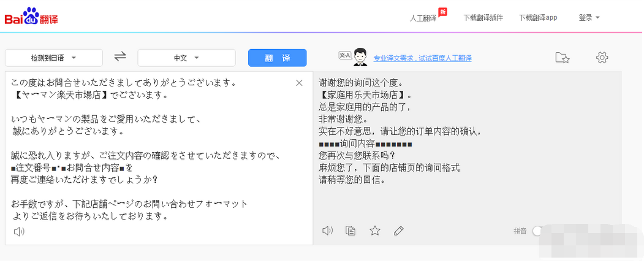The image size is (644, 276).
Task: Open 下载翻译app in the top navigation
Action: (x=538, y=18)
